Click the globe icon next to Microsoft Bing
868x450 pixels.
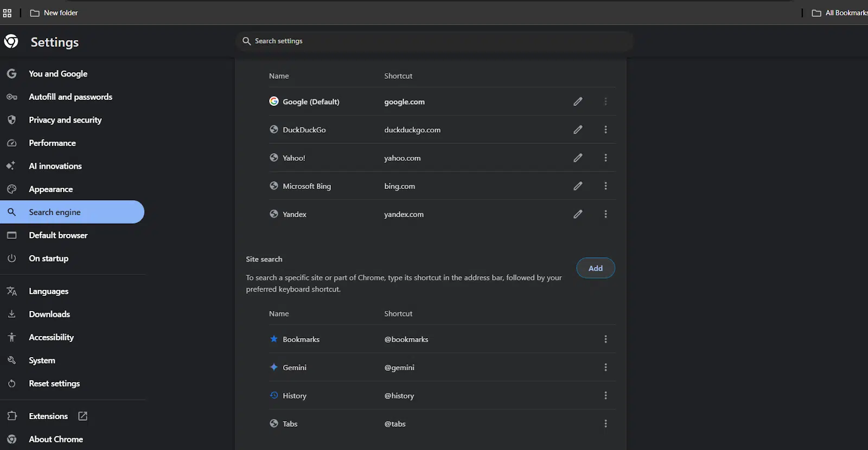click(274, 186)
